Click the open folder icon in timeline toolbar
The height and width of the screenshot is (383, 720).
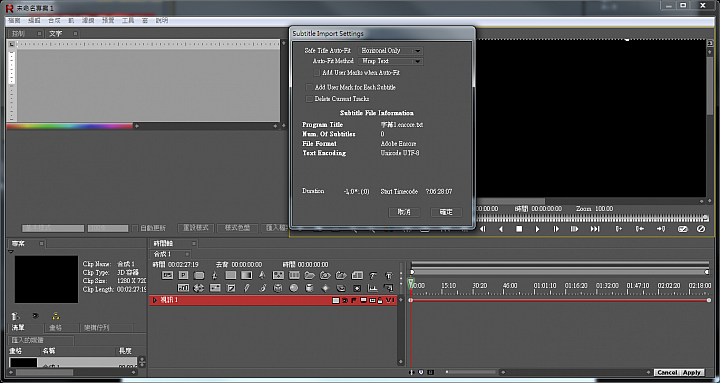[x=309, y=275]
